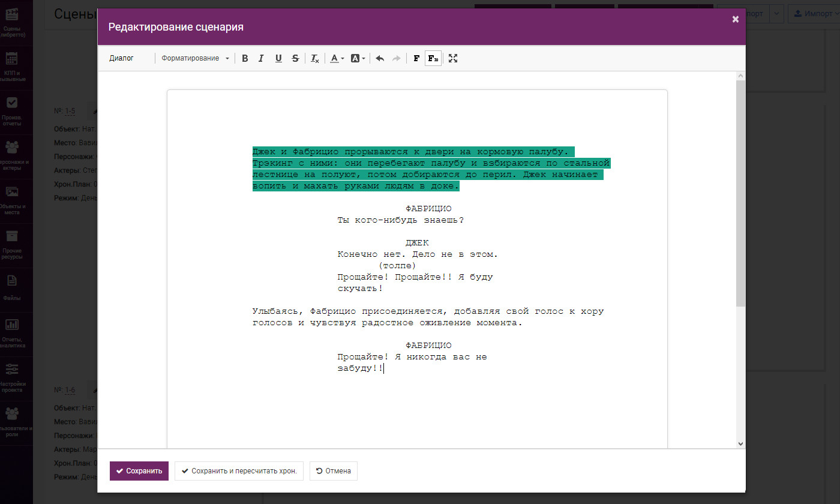Click the Диалог style label
The height and width of the screenshot is (504, 840).
(x=122, y=58)
